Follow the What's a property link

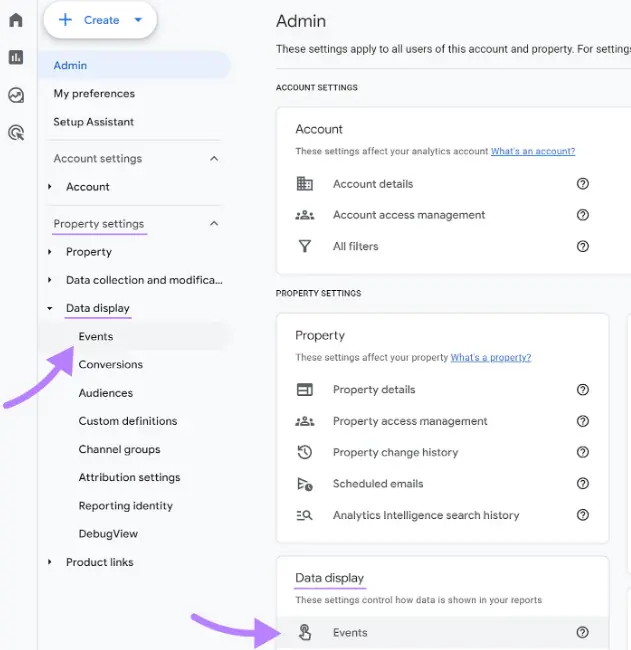490,358
